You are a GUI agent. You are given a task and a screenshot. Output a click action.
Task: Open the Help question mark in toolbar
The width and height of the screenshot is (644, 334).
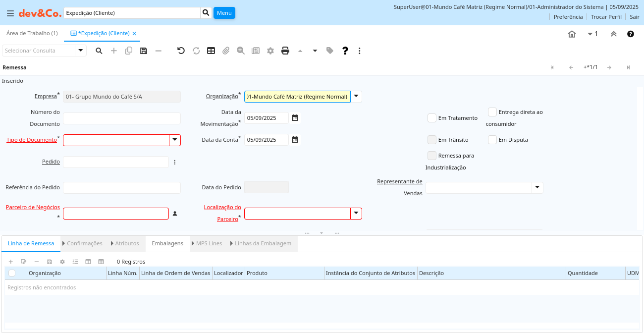pyautogui.click(x=345, y=51)
